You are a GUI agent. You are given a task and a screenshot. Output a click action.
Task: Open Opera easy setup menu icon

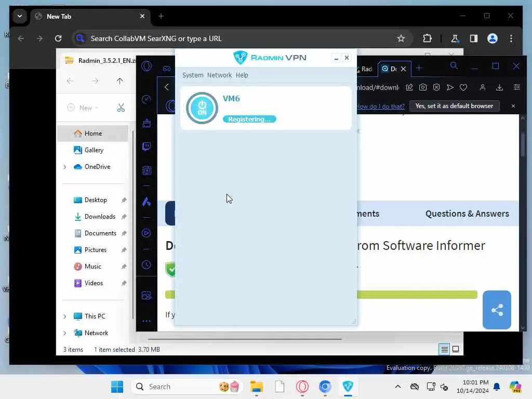(517, 87)
